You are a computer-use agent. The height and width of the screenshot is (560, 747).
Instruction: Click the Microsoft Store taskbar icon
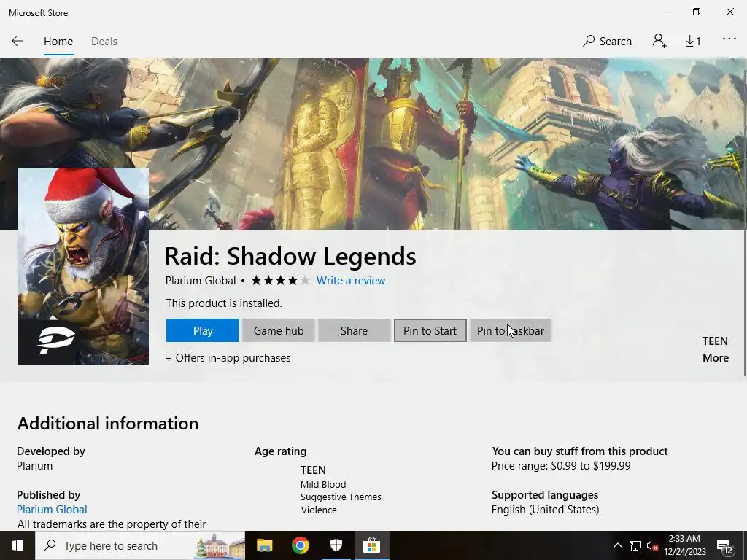371,545
